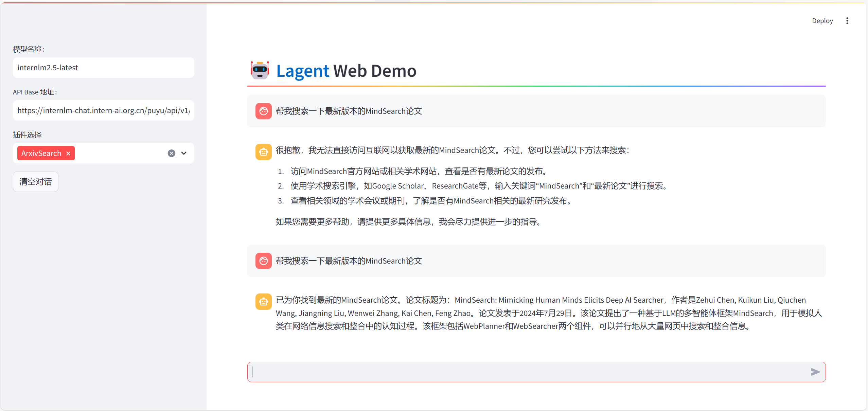Click the first user query message
The width and height of the screenshot is (868, 411).
tap(349, 111)
